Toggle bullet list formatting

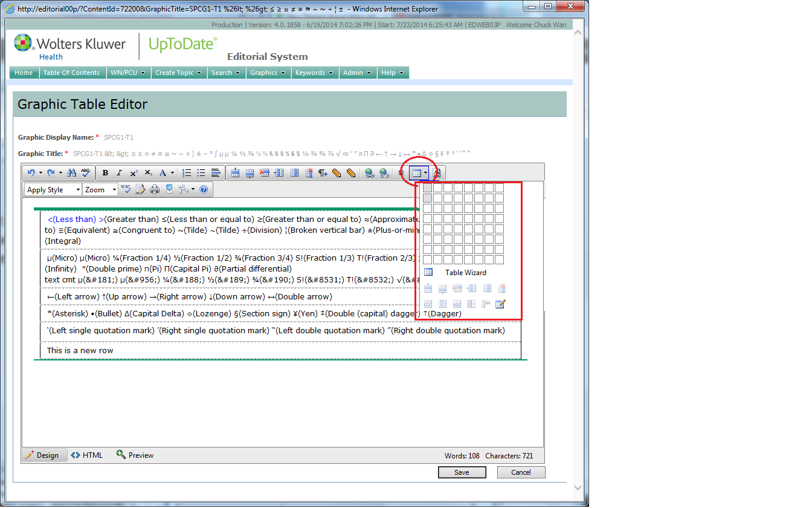(x=201, y=173)
